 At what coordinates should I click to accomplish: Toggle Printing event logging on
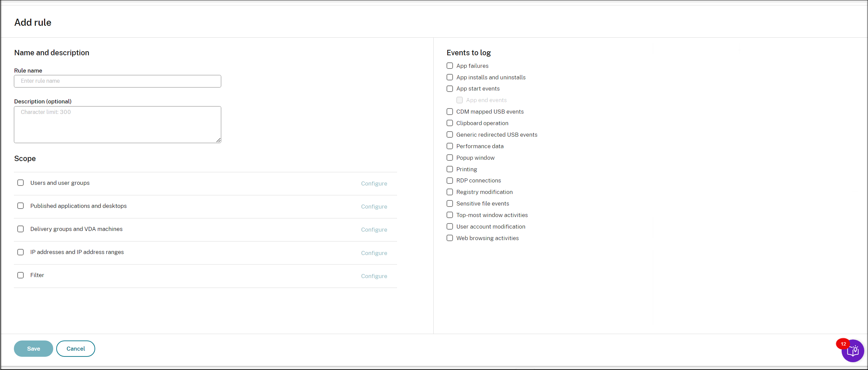tap(450, 169)
